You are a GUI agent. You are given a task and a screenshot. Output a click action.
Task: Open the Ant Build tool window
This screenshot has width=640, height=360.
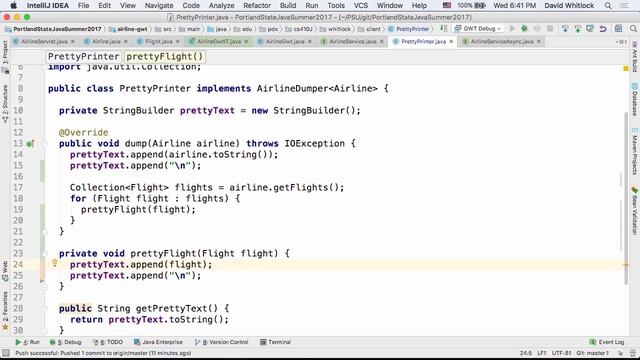coord(635,56)
